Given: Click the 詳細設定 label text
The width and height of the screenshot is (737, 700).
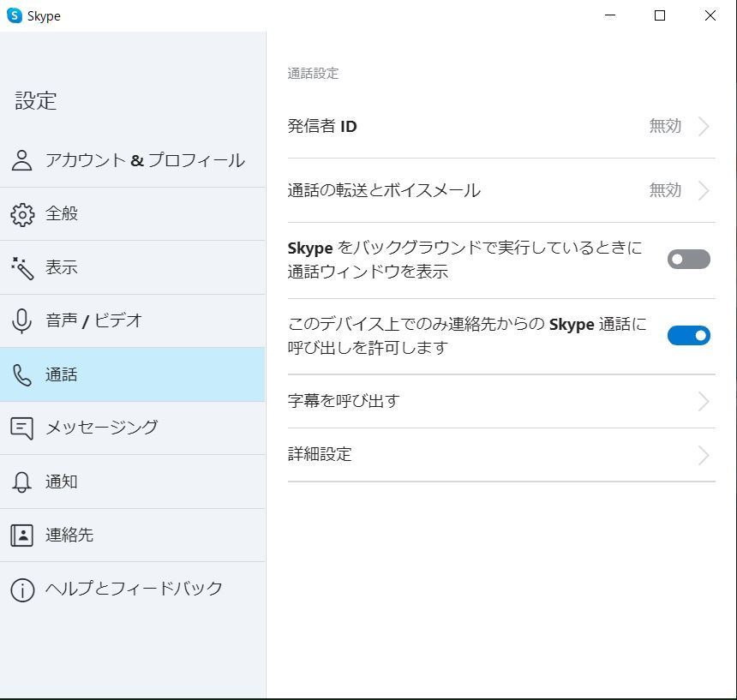Looking at the screenshot, I should [x=320, y=454].
